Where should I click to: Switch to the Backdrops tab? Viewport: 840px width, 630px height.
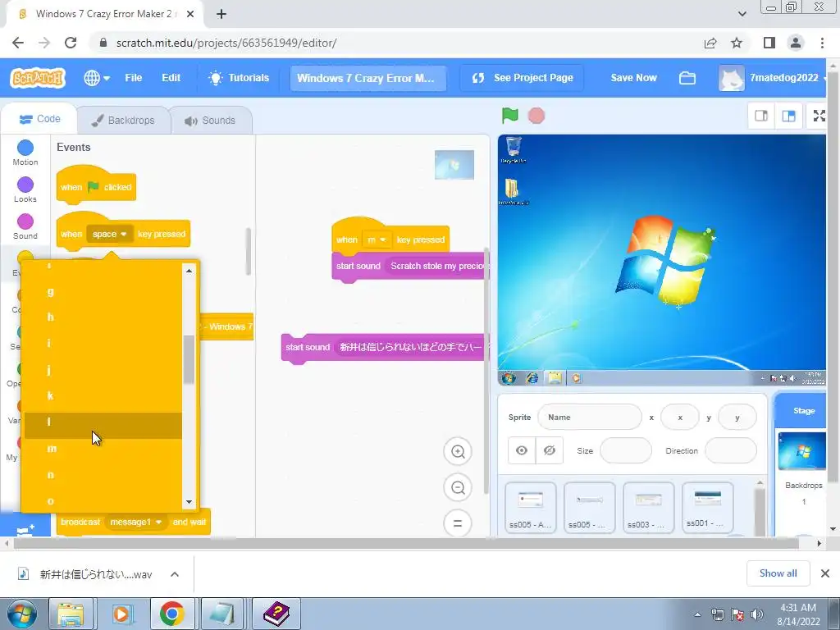click(123, 121)
